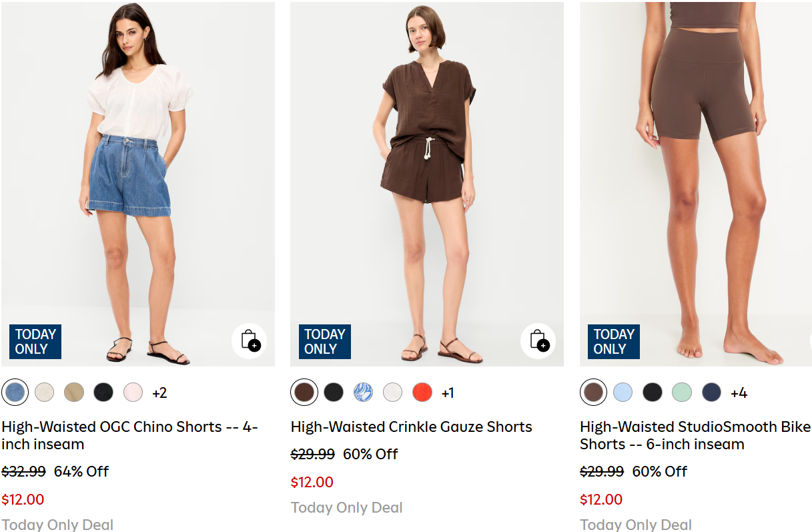The image size is (812, 532).
Task: Click the TODAY ONLY badge on the Chino Shorts
Action: [x=35, y=341]
